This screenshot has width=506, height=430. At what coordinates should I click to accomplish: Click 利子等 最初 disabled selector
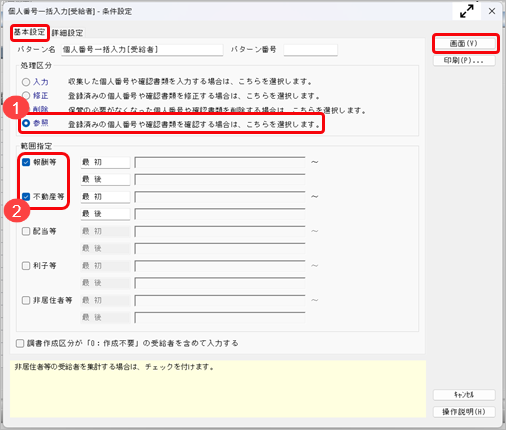coord(105,266)
